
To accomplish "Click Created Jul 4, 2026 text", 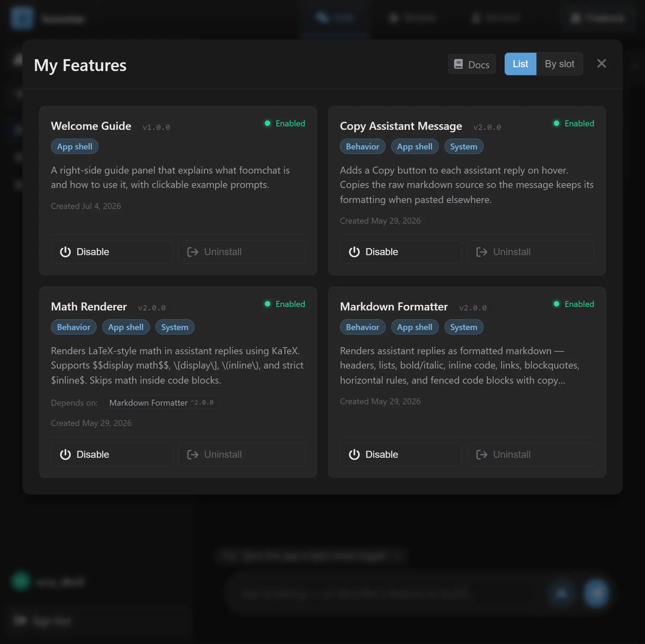I will point(86,206).
